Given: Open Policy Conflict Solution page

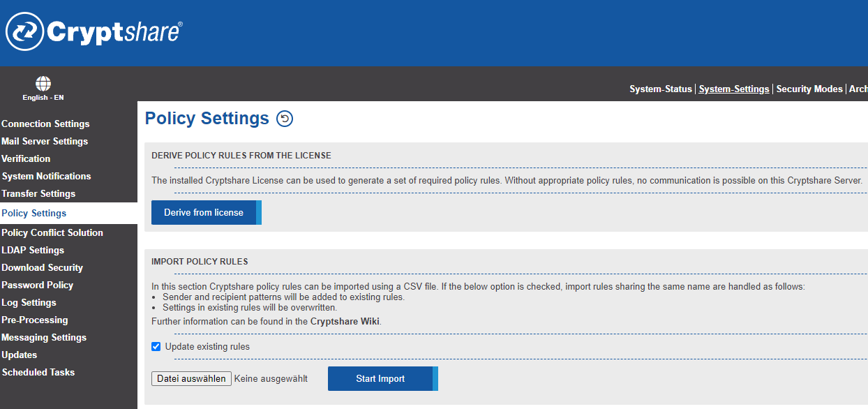Looking at the screenshot, I should click(52, 232).
